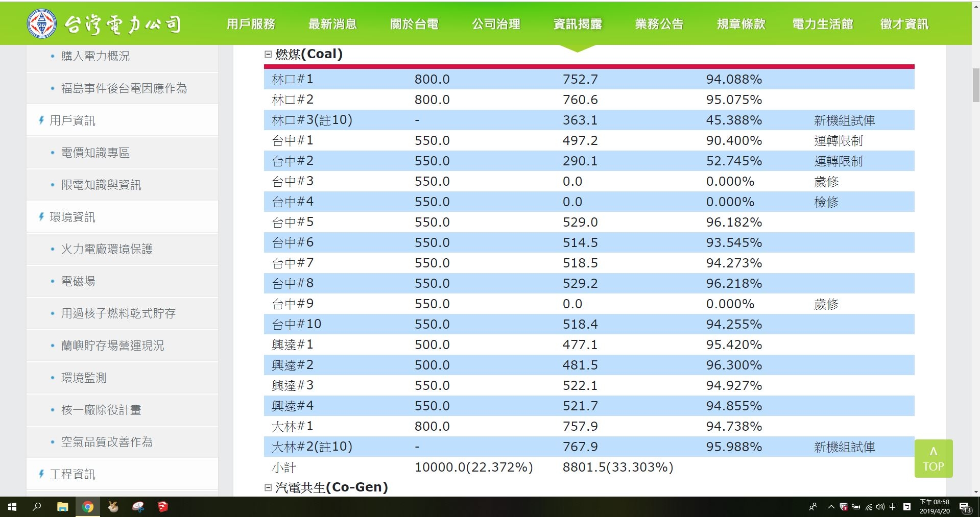Open 限電知識與資訊 sidebar link
Viewport: 980px width, 517px height.
coord(101,185)
